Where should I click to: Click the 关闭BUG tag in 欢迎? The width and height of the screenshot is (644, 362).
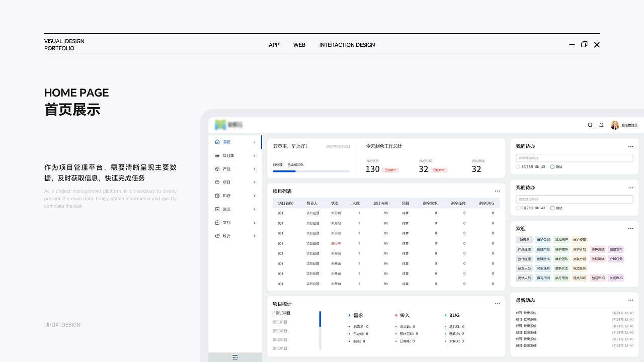[616, 278]
